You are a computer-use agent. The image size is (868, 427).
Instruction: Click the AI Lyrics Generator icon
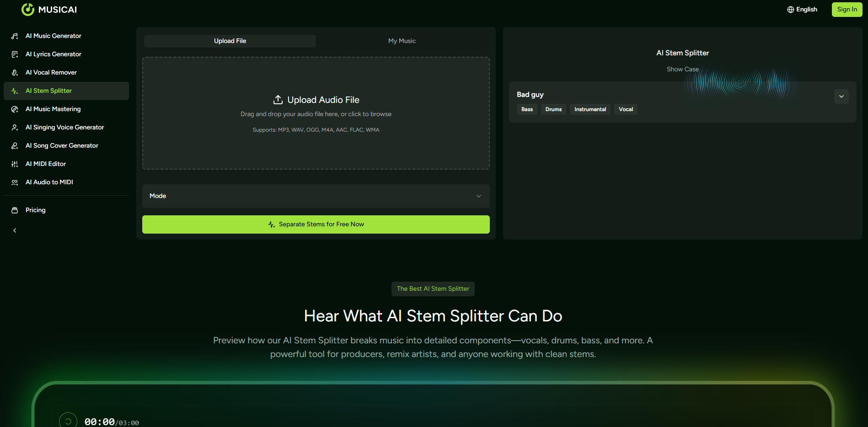pos(15,54)
